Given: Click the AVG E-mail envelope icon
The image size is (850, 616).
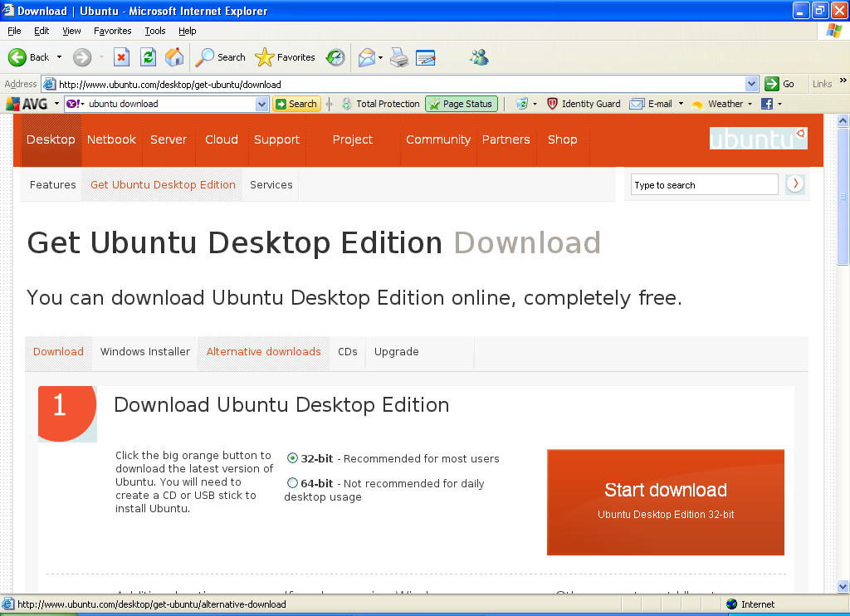Looking at the screenshot, I should [637, 104].
